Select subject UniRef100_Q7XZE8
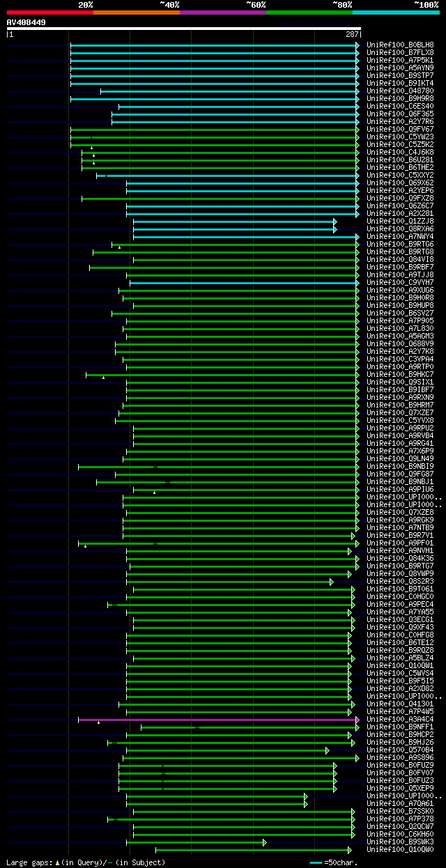 [400, 512]
